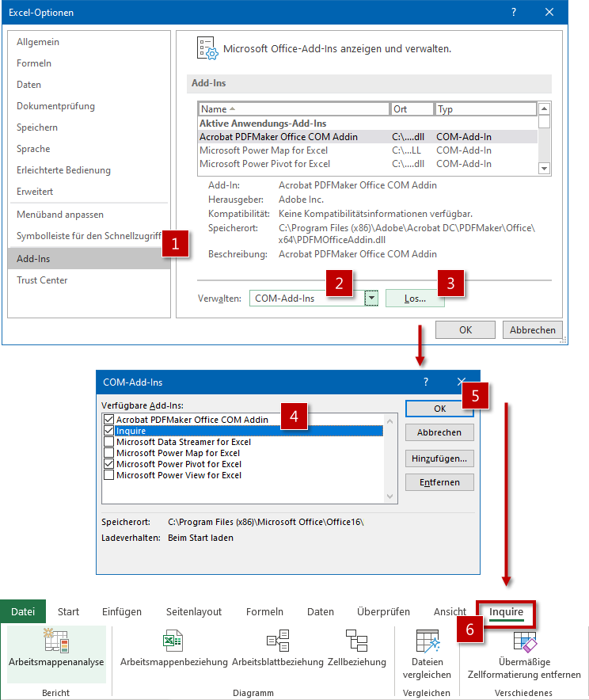Click Hinzufügen... in COM-Add-Ins dialog
The image size is (589, 700).
pos(439,458)
